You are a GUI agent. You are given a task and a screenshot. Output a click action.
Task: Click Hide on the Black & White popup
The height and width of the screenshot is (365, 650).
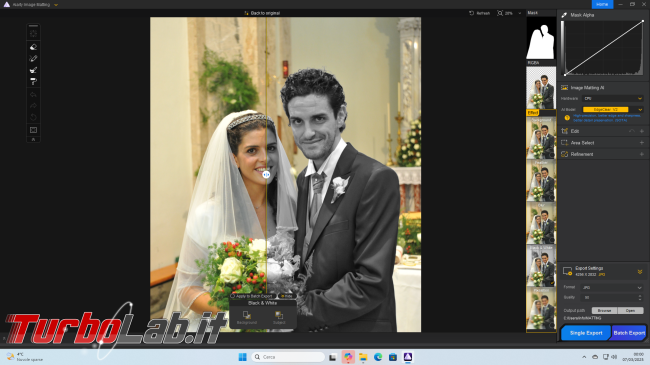tap(286, 296)
